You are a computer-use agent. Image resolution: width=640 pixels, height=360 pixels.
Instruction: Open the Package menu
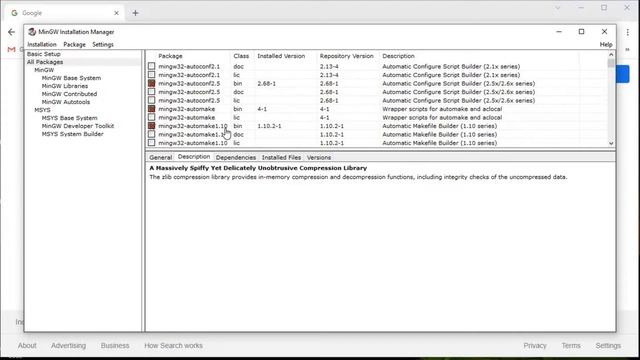[74, 44]
